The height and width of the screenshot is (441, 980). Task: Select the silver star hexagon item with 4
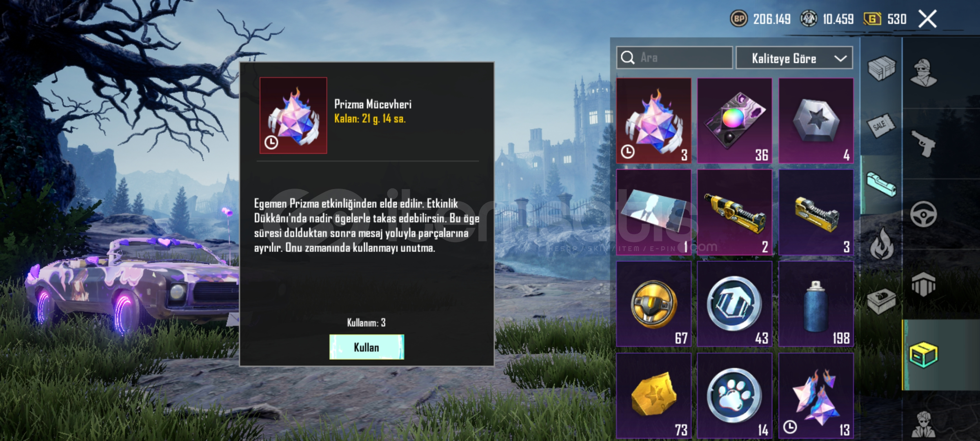click(816, 121)
